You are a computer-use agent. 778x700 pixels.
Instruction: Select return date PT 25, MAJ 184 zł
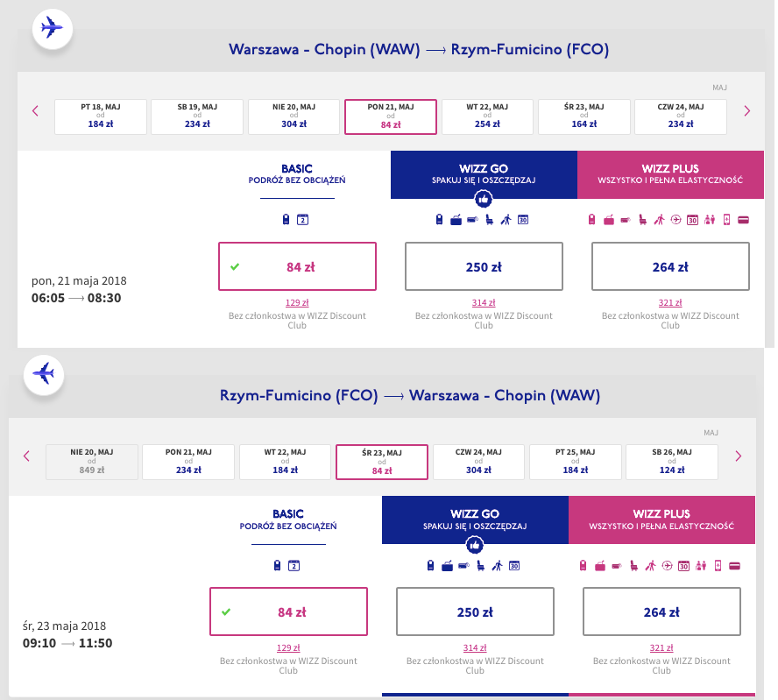tap(576, 462)
